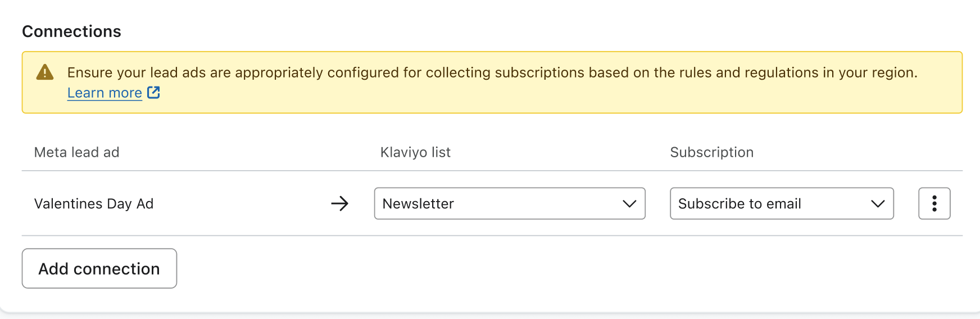Click the lead ads warning message text

point(492,72)
